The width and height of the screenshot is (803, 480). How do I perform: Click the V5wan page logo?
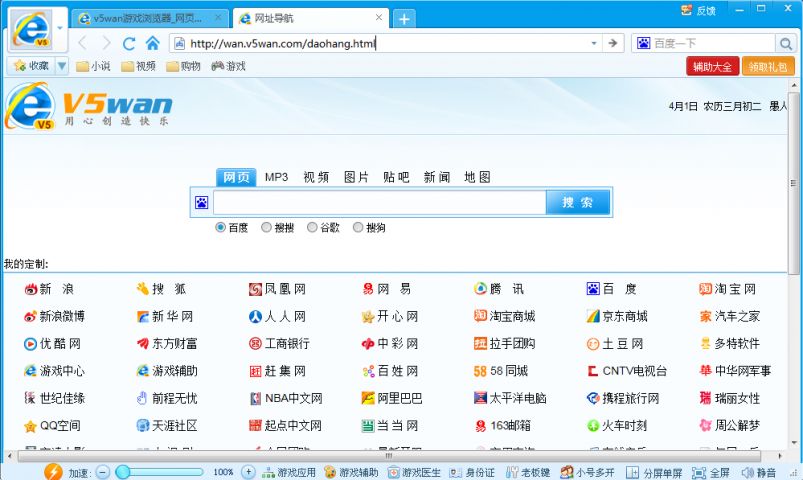point(88,107)
